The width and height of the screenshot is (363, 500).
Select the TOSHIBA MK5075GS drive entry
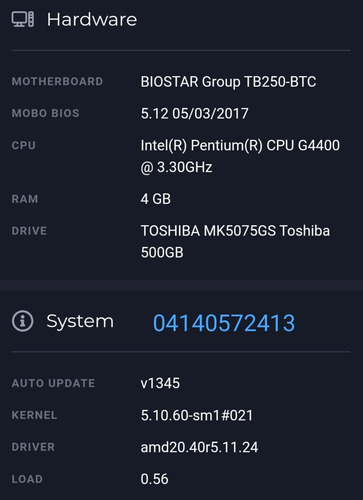235,242
